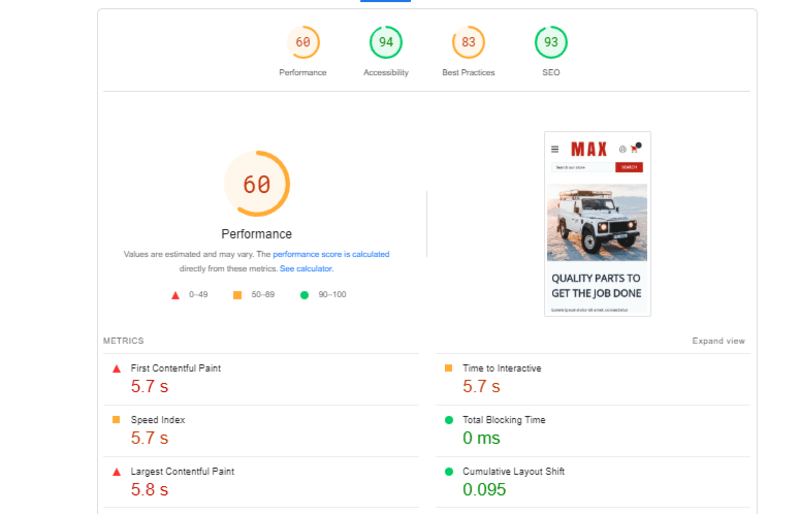Screen dimensions: 800x514
Task: Click red triangle beside First Contentful Paint
Action: [x=117, y=369]
